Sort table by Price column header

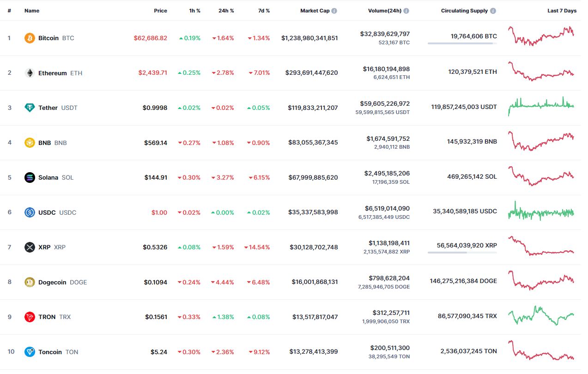[160, 11]
